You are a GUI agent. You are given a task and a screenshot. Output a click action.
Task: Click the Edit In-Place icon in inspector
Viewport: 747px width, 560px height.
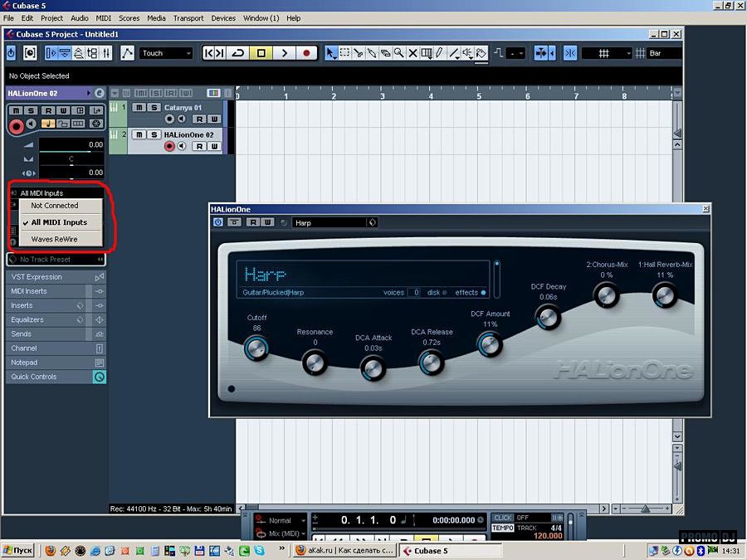coord(79,124)
